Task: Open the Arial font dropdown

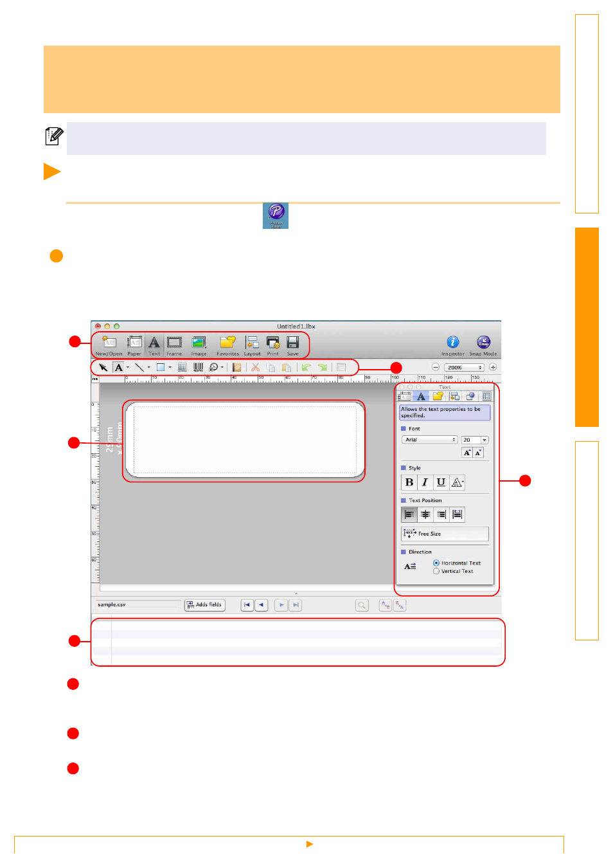Action: click(x=430, y=440)
